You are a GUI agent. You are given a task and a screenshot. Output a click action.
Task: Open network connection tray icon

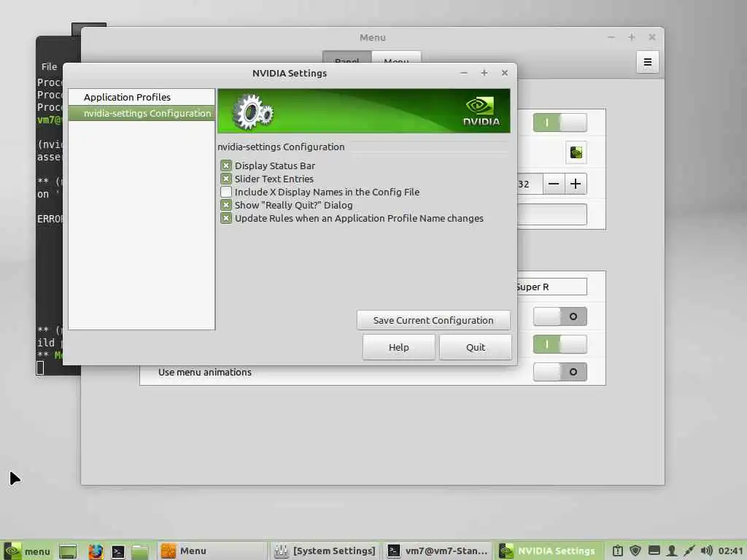(x=689, y=551)
